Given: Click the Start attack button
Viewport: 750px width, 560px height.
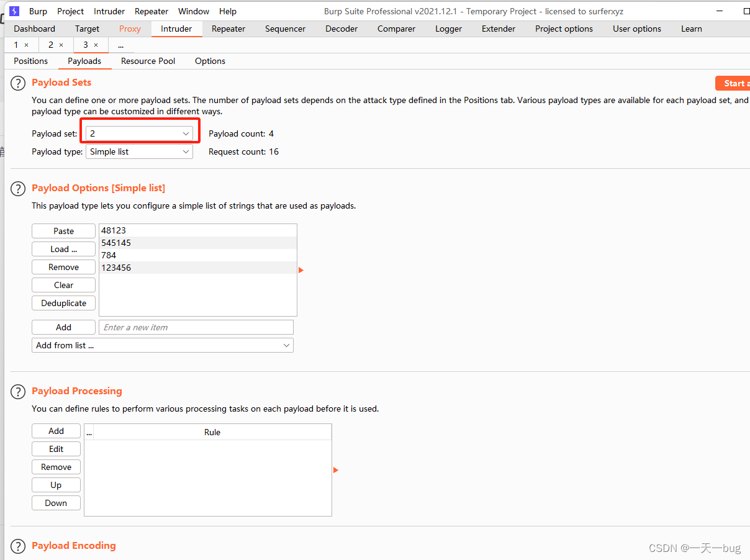Looking at the screenshot, I should tap(733, 83).
